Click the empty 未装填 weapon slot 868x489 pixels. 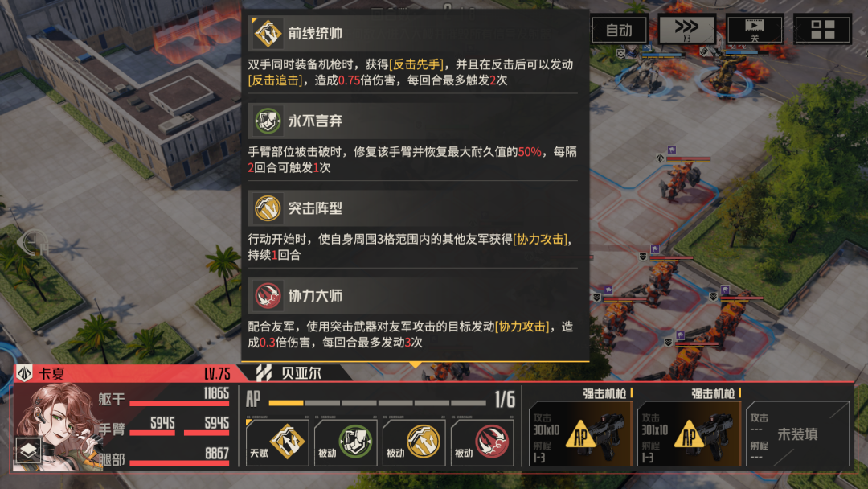798,433
